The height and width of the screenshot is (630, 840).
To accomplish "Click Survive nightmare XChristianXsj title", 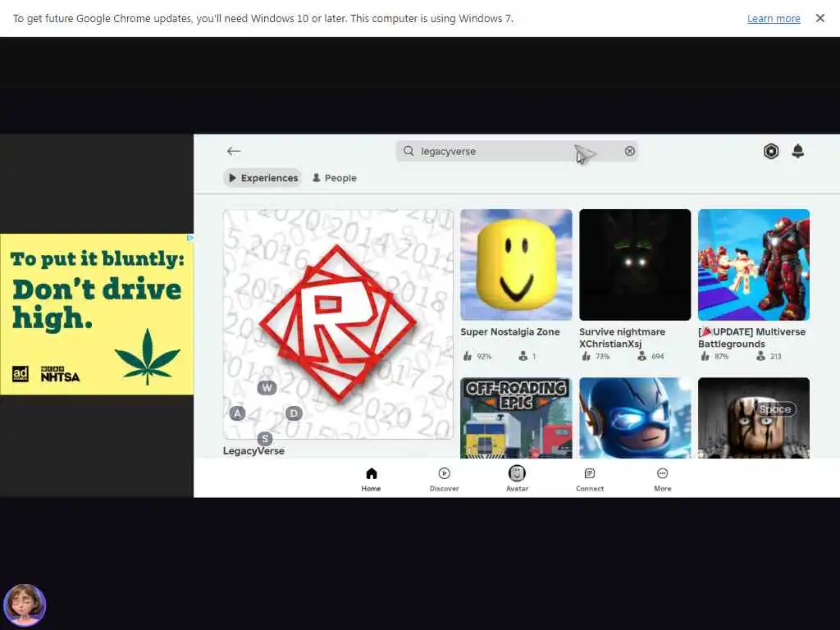I will [622, 338].
